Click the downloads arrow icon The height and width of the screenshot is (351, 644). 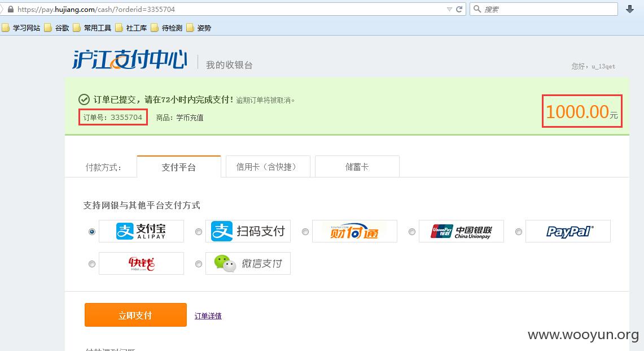(630, 9)
